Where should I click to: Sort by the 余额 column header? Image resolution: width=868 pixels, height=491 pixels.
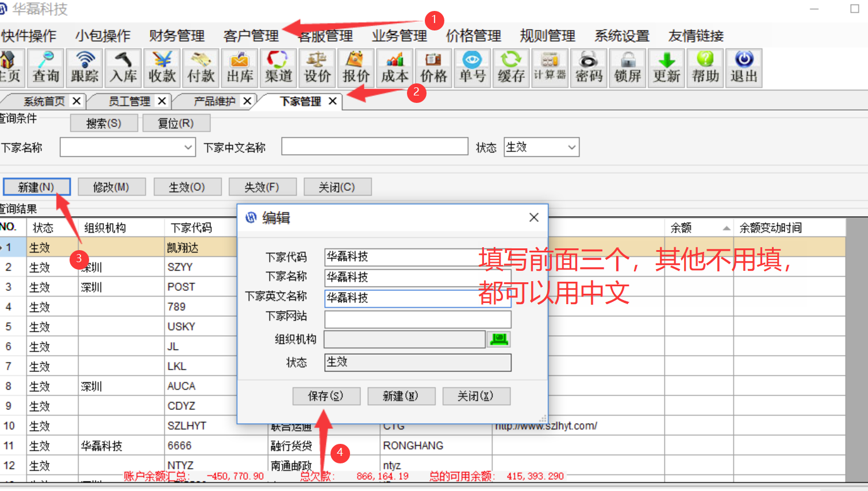pyautogui.click(x=698, y=228)
